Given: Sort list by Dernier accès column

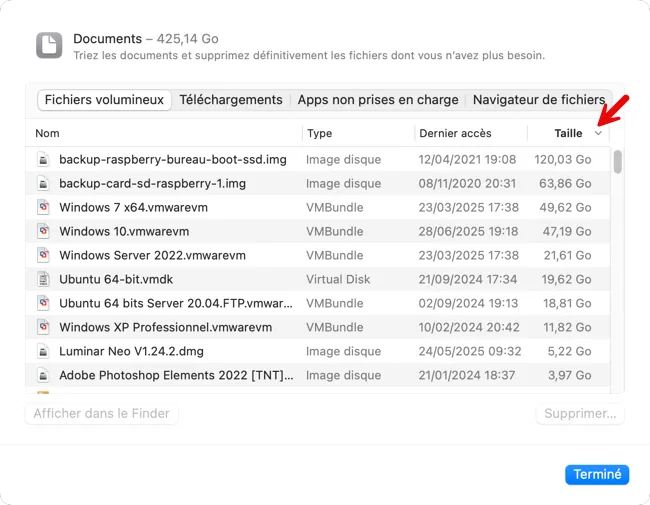Looking at the screenshot, I should point(455,133).
